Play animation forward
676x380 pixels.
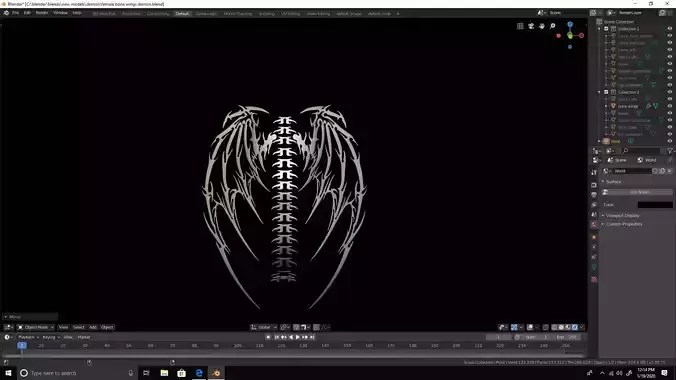[298, 337]
